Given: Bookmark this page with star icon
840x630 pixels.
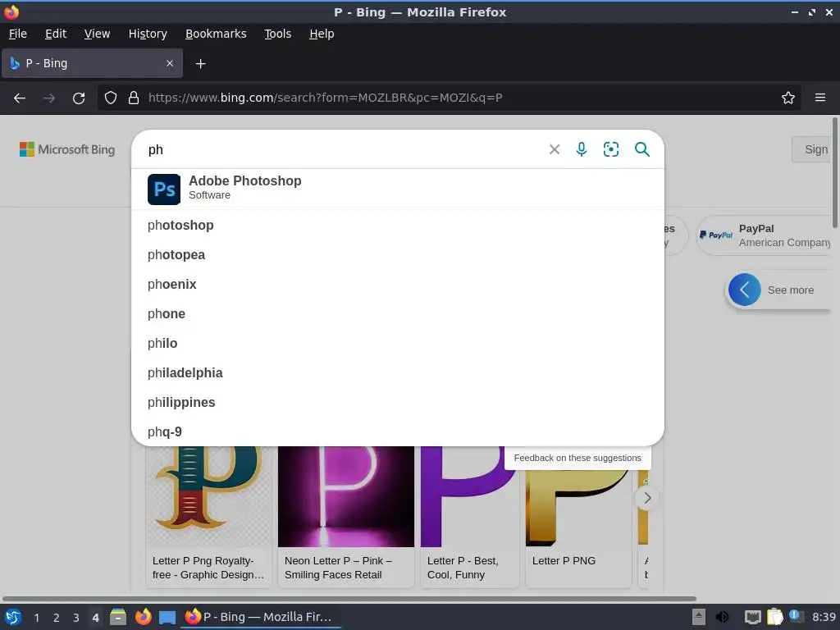Looking at the screenshot, I should click(x=788, y=98).
